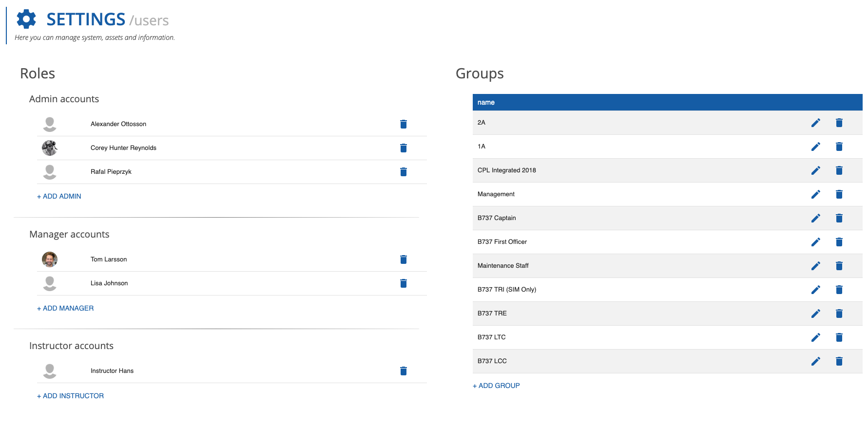Viewport: 868px width, 425px height.
Task: Click Lisa Johnson default avatar
Action: pyautogui.click(x=50, y=283)
